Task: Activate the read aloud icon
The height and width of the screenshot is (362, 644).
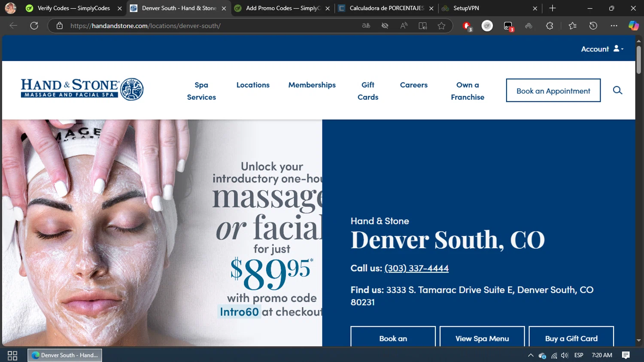Action: 404,26
